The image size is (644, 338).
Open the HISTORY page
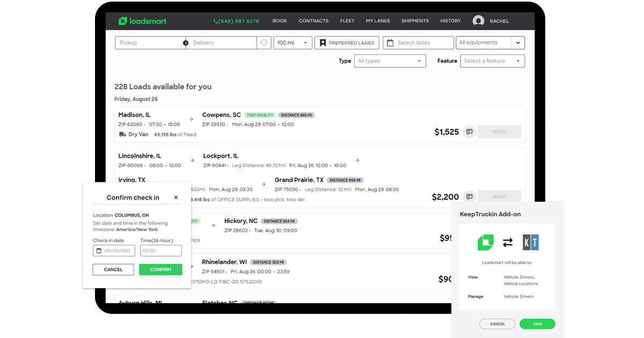450,21
